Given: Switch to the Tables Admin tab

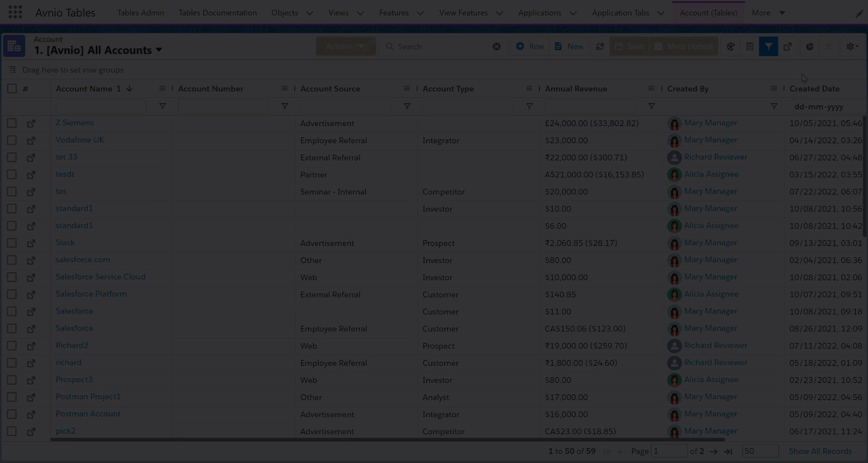Looking at the screenshot, I should tap(141, 13).
